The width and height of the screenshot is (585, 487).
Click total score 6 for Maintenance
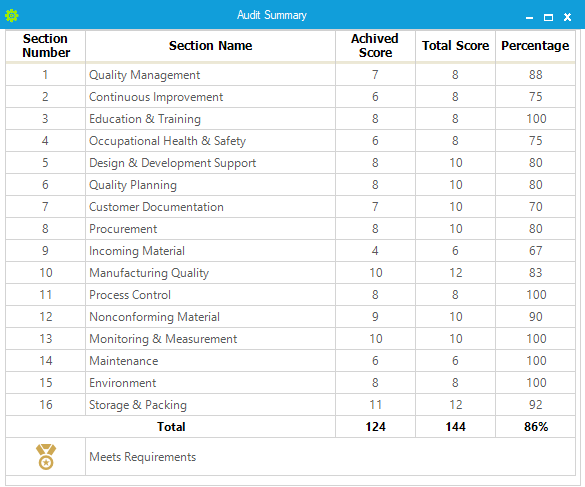coord(455,361)
